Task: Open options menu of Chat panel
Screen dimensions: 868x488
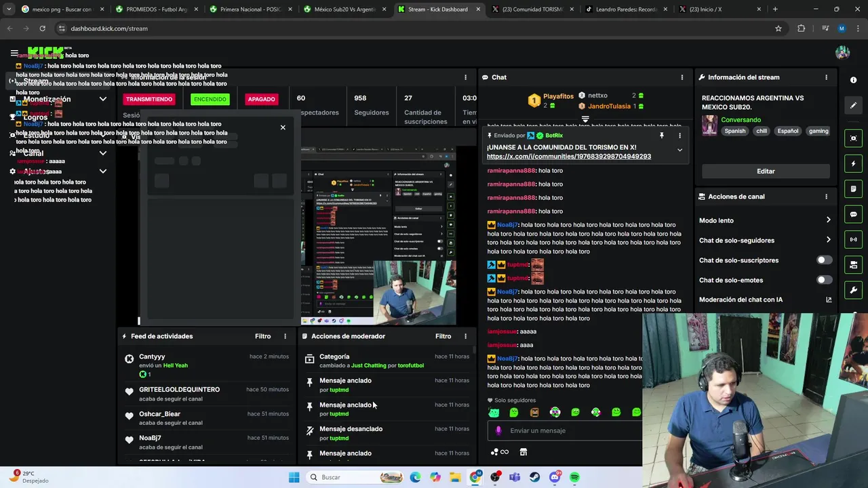Action: pos(682,77)
